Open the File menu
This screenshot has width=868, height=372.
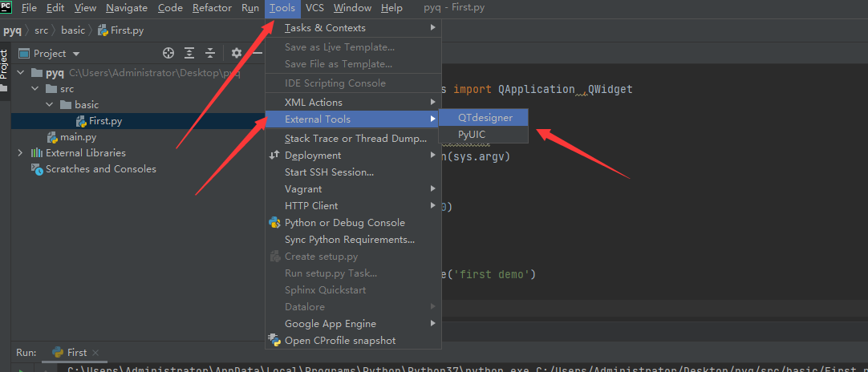29,8
